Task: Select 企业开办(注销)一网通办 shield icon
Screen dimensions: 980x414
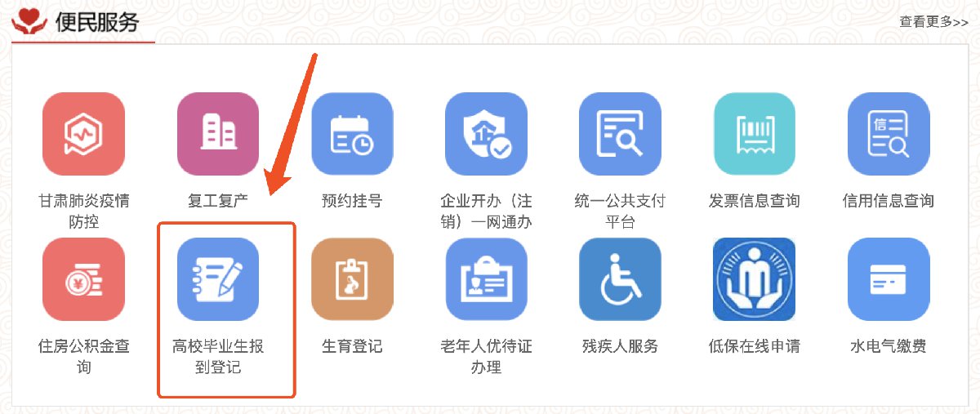Action: [486, 134]
